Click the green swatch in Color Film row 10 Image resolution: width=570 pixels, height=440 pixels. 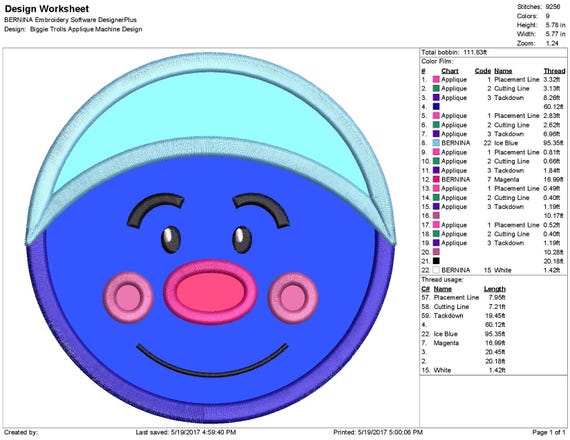pyautogui.click(x=436, y=161)
